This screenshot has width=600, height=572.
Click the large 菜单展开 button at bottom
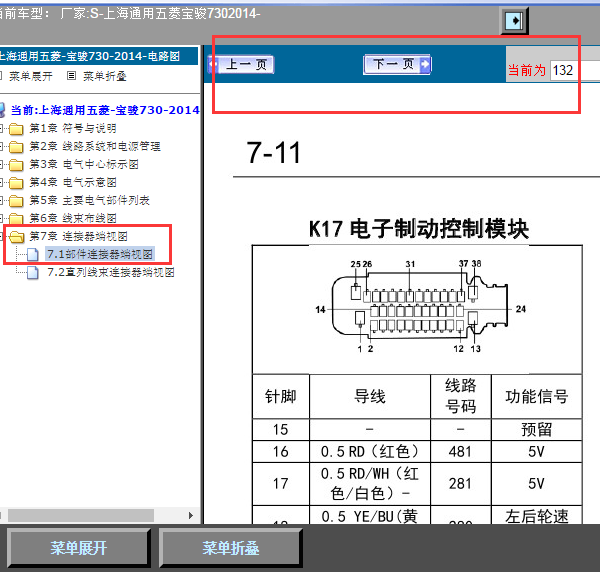click(78, 548)
